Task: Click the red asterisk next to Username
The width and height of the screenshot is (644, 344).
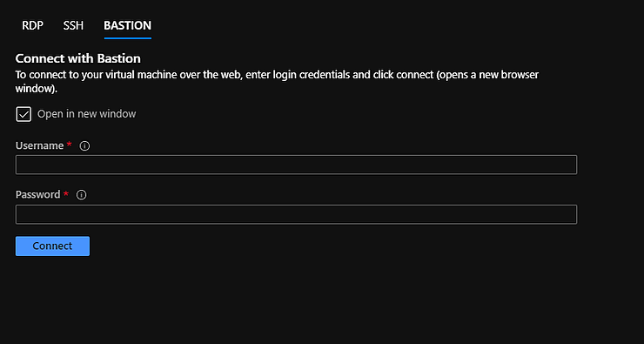Action: 69,145
